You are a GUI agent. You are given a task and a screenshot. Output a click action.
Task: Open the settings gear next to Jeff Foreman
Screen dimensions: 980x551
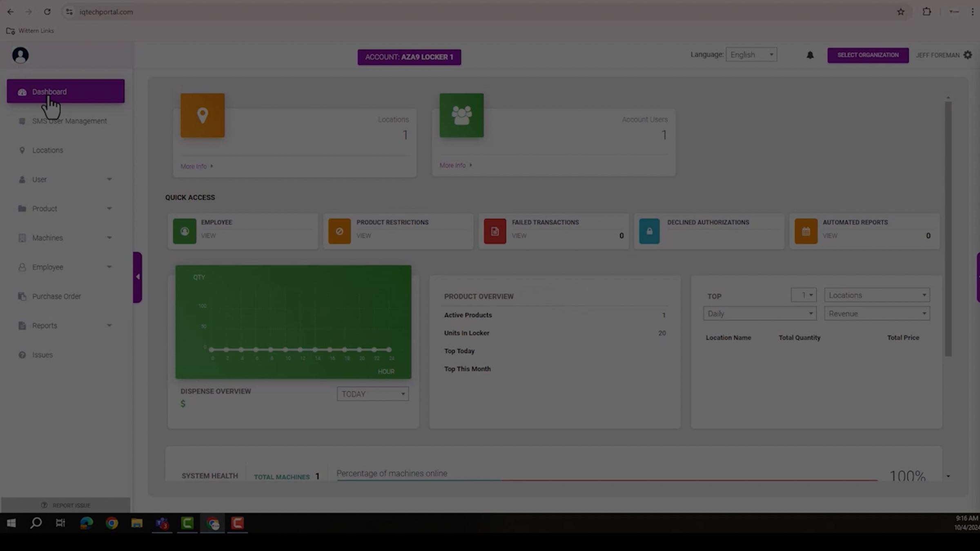click(x=968, y=55)
